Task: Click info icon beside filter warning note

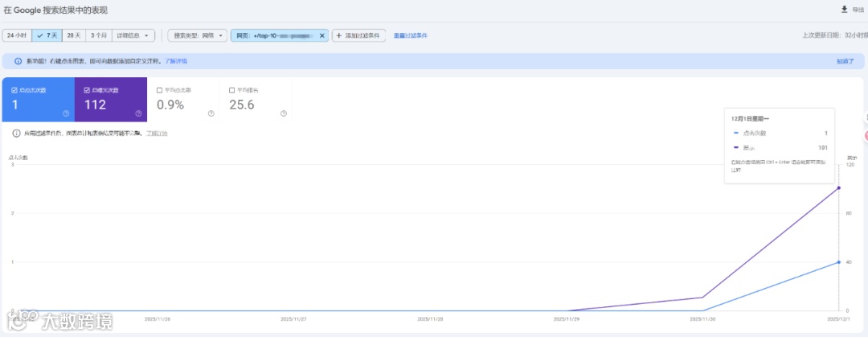Action: click(x=17, y=133)
